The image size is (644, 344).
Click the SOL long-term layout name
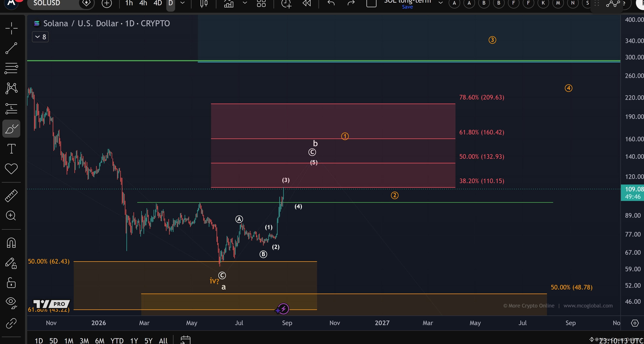click(408, 2)
